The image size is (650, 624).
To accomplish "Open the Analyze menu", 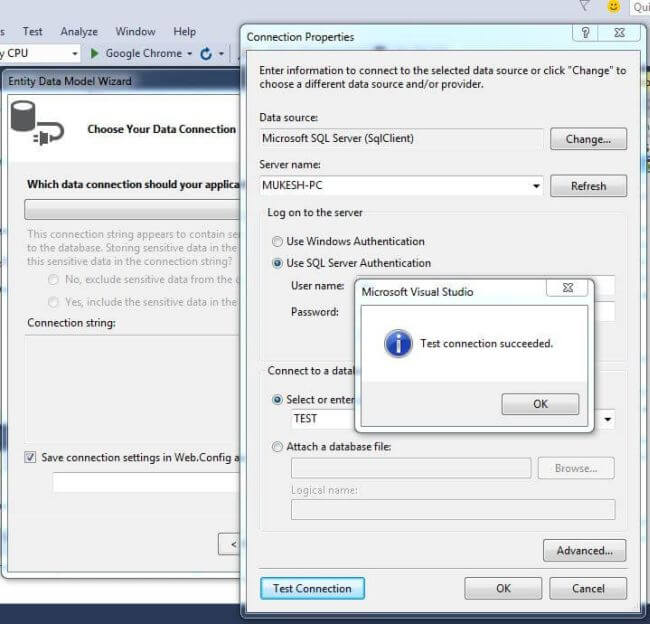I will point(79,32).
